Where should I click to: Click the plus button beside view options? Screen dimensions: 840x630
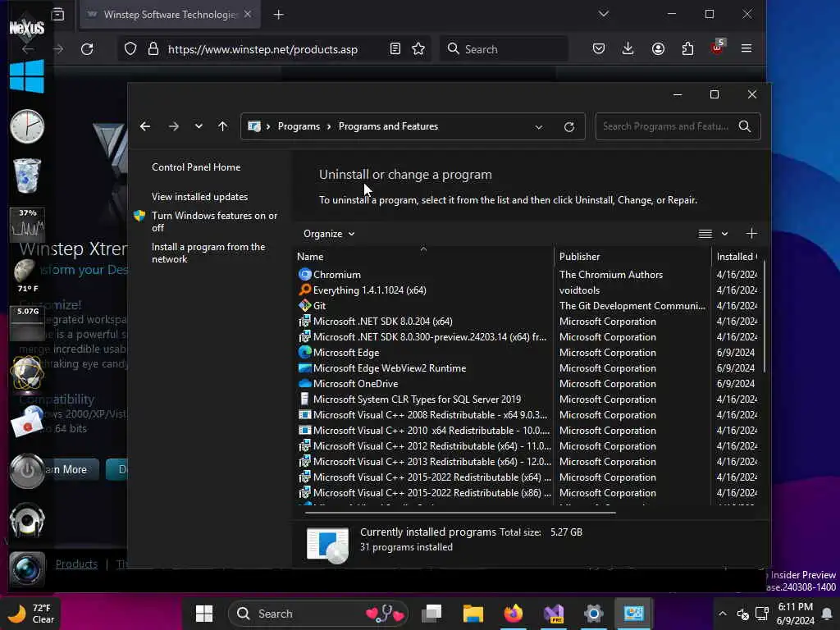pos(751,234)
